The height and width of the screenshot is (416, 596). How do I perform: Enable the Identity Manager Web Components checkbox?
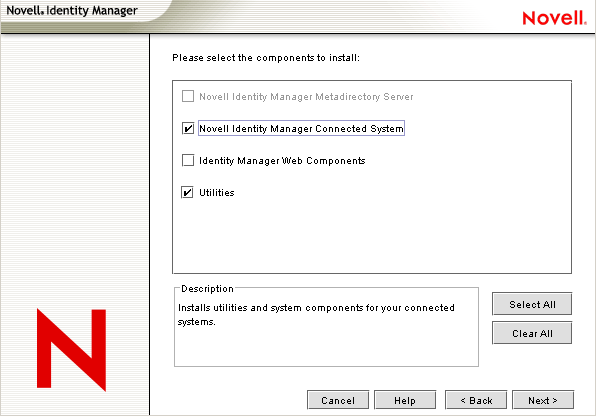tap(188, 160)
